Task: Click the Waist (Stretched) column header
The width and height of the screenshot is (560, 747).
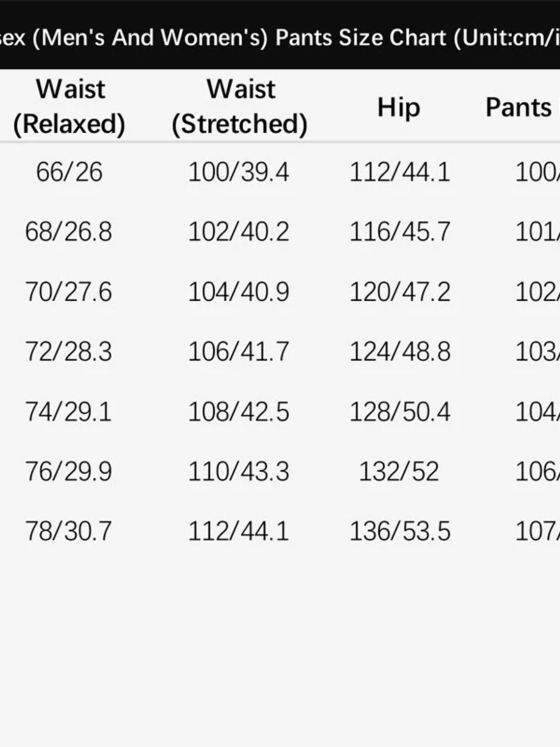Action: (240, 106)
